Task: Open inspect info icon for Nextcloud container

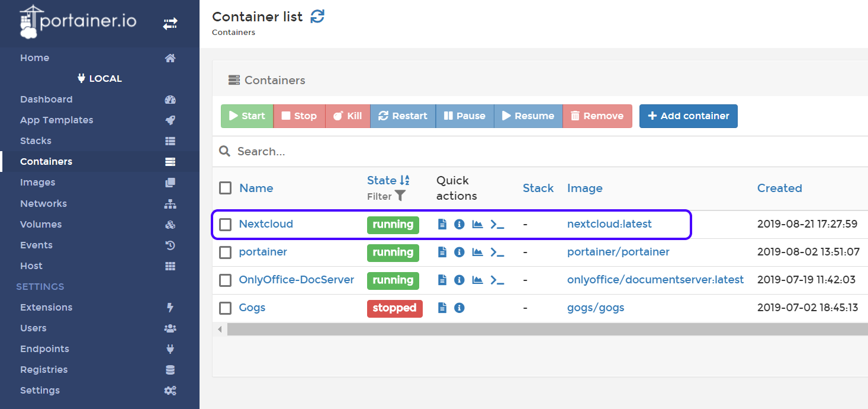Action: [x=459, y=224]
